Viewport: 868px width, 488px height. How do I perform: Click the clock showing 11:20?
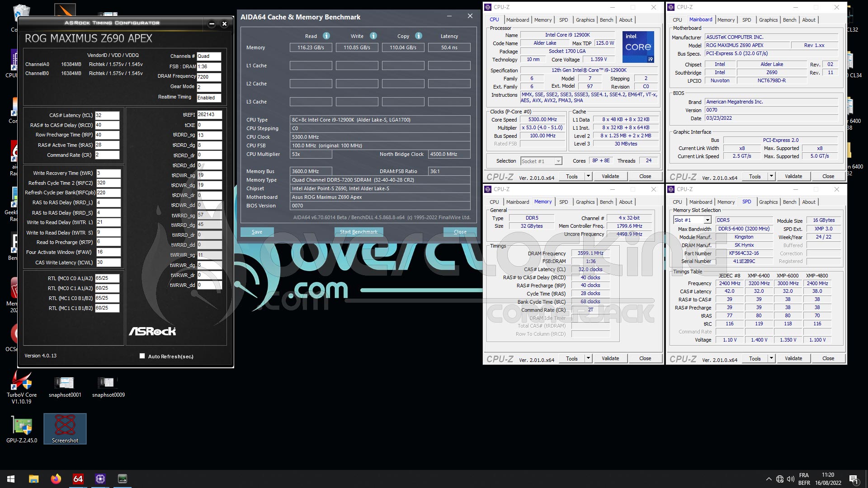point(828,475)
